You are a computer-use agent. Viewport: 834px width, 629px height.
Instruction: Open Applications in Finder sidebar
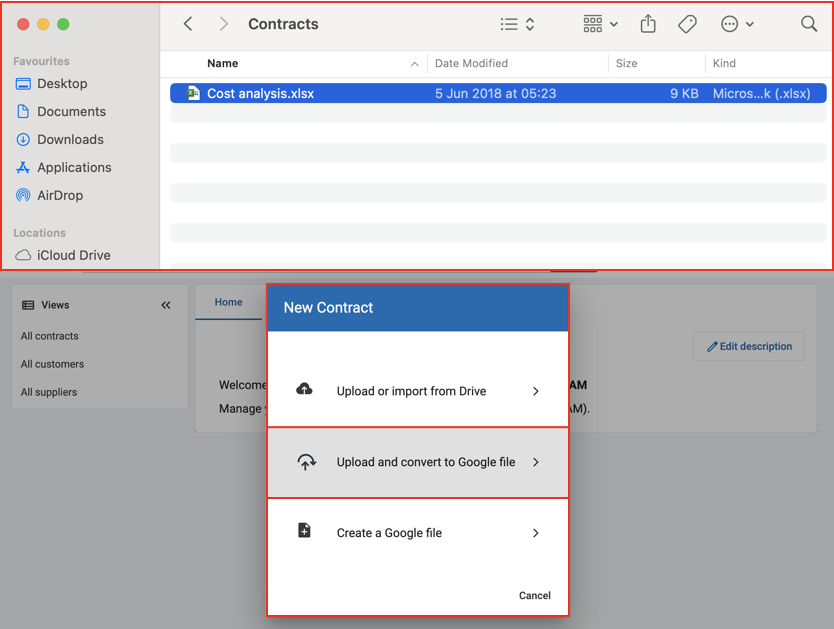click(74, 167)
